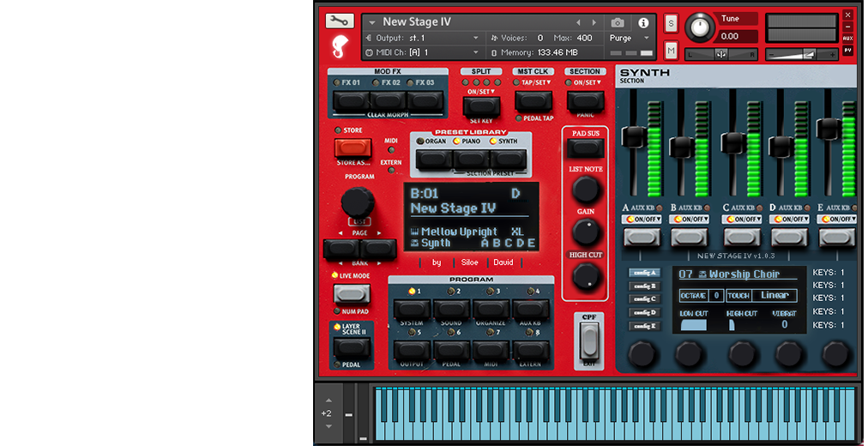Click the next preset right arrow
The height and width of the screenshot is (446, 868).
(594, 22)
